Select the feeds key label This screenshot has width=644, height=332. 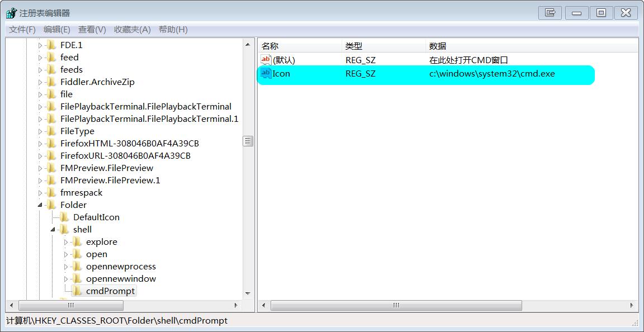pyautogui.click(x=72, y=69)
